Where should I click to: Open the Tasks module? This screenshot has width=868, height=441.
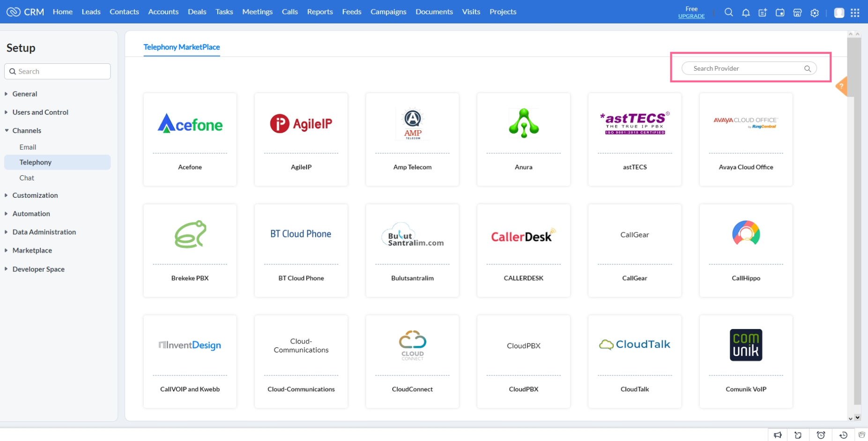tap(224, 12)
